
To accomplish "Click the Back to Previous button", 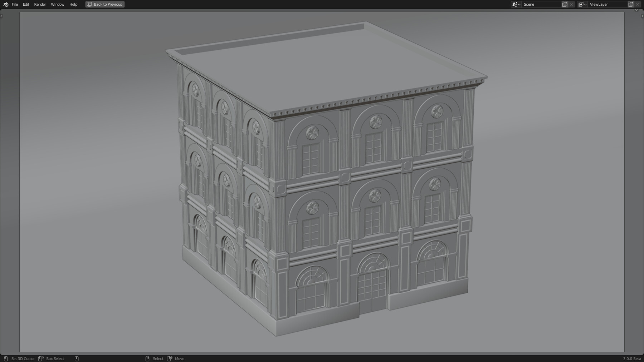I will [x=104, y=4].
